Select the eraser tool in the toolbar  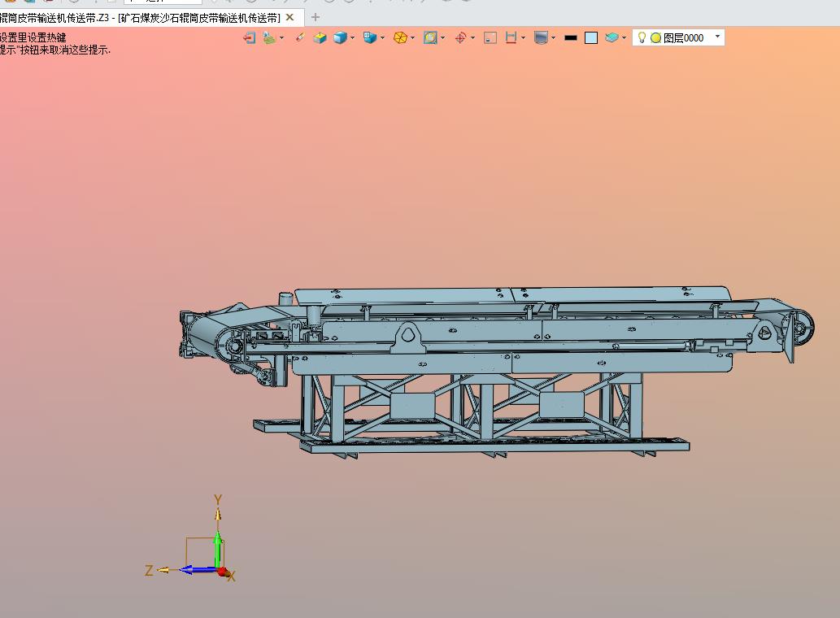tap(299, 37)
